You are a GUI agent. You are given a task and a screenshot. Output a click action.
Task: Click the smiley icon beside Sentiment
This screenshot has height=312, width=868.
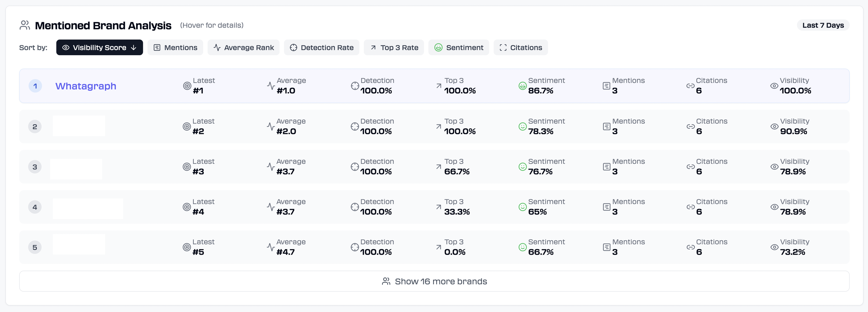tap(522, 86)
